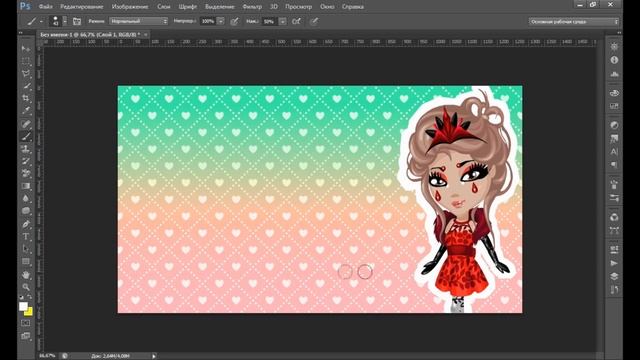Select the Crop tool
This screenshot has width=640, height=360.
(x=26, y=98)
